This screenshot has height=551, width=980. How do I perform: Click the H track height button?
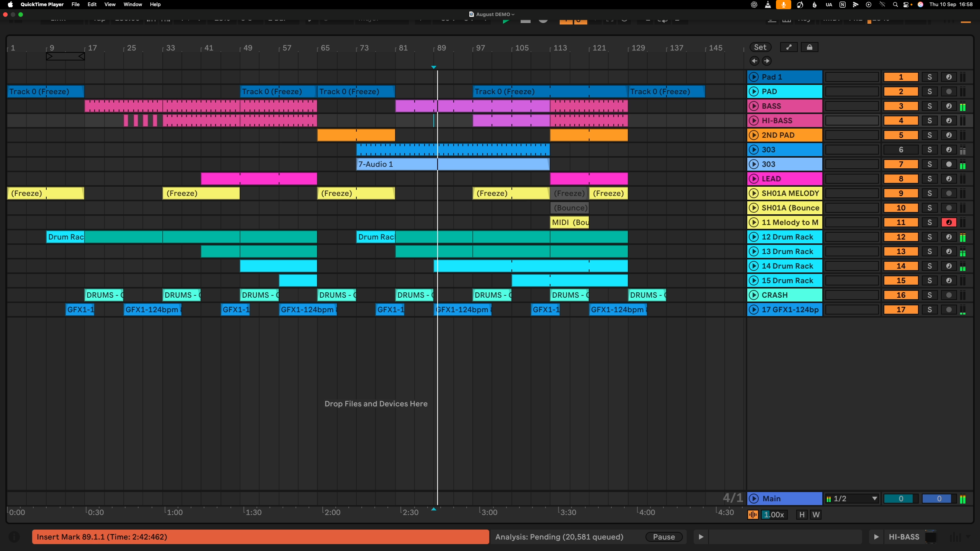point(802,515)
